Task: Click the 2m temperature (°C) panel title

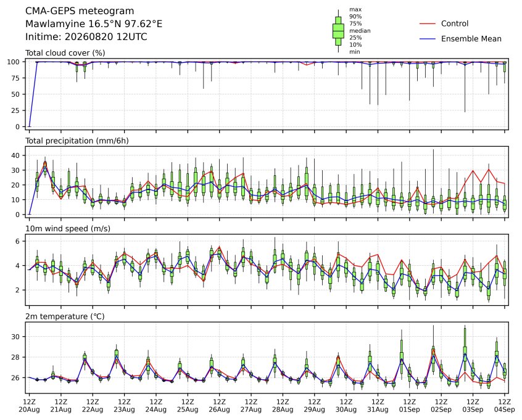Action: point(65,316)
